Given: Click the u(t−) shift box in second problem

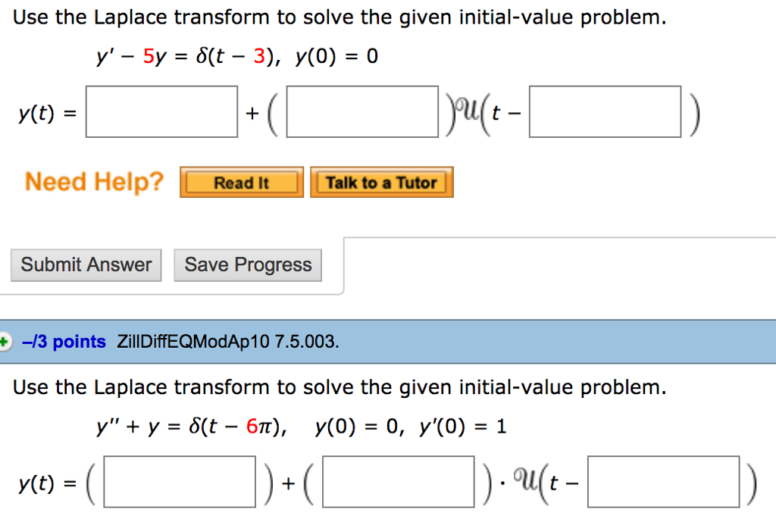Looking at the screenshot, I should click(665, 482).
